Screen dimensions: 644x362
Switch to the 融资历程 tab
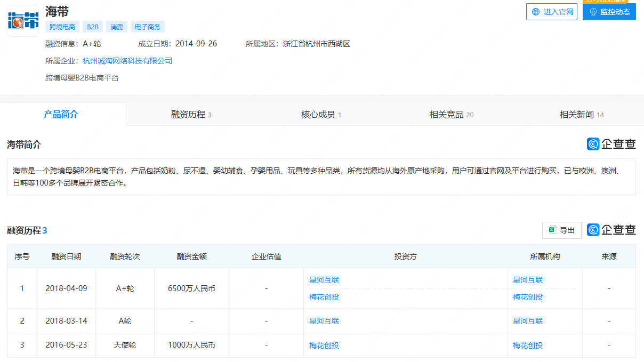pyautogui.click(x=191, y=115)
